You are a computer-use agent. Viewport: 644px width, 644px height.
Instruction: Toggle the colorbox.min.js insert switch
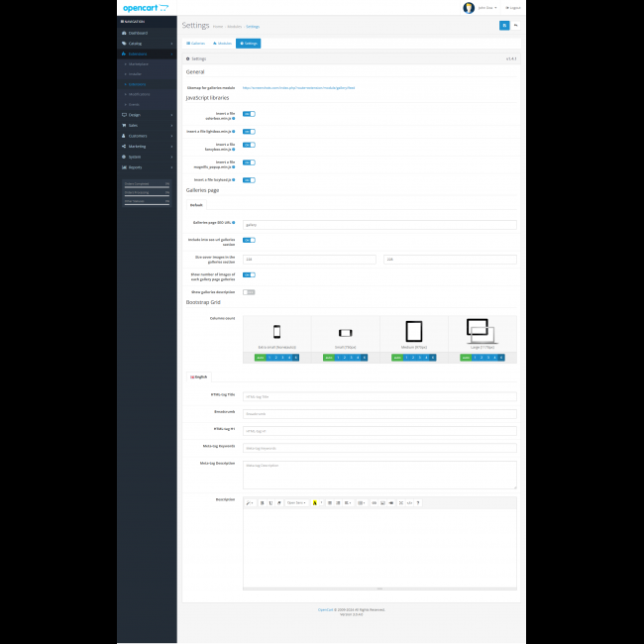tap(249, 114)
